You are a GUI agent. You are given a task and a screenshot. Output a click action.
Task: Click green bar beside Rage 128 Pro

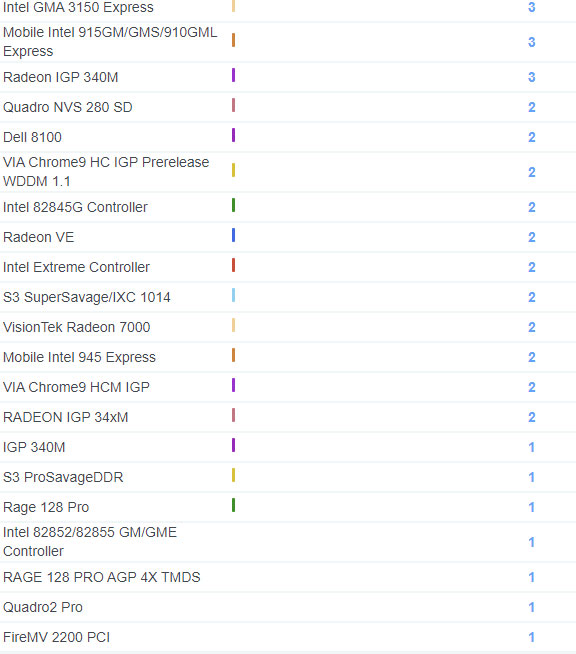pyautogui.click(x=234, y=505)
